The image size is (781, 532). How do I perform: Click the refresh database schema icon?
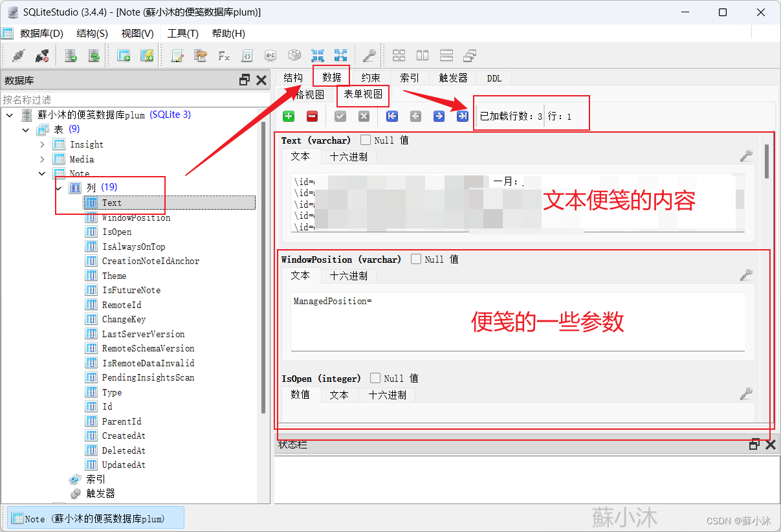coord(94,56)
